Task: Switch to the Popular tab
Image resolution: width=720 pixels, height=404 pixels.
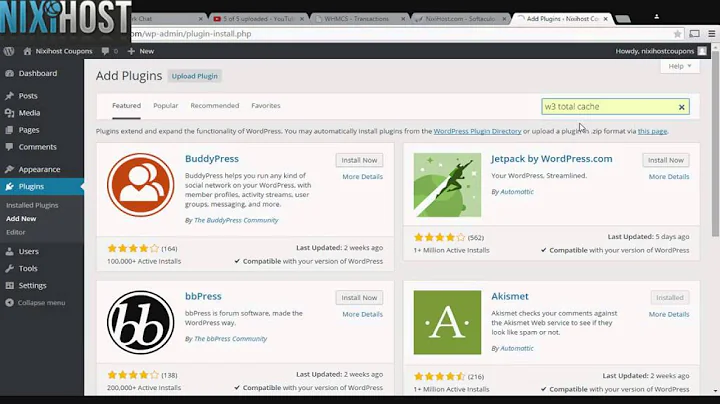Action: pyautogui.click(x=166, y=106)
